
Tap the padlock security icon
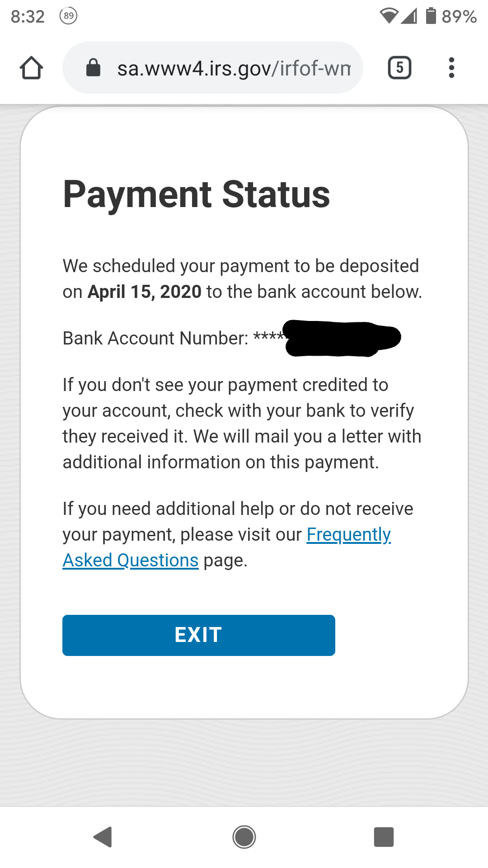93,68
